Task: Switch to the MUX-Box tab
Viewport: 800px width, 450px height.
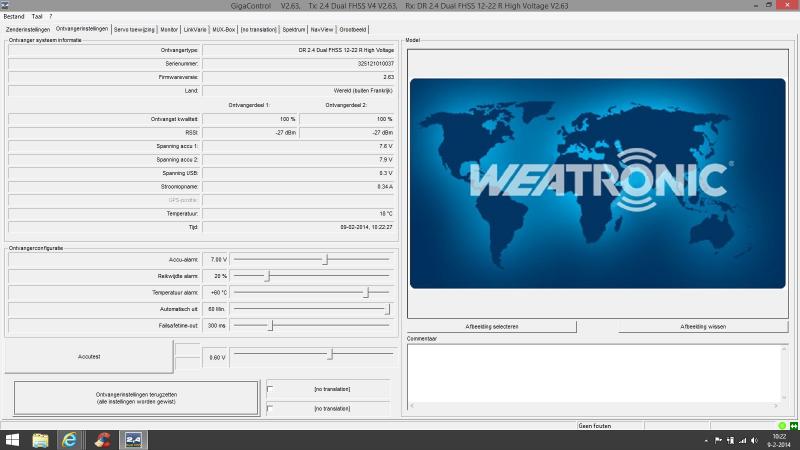Action: 223,30
